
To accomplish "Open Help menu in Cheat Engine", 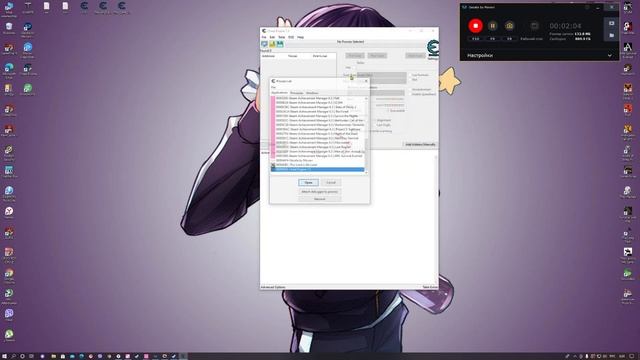I will 300,37.
